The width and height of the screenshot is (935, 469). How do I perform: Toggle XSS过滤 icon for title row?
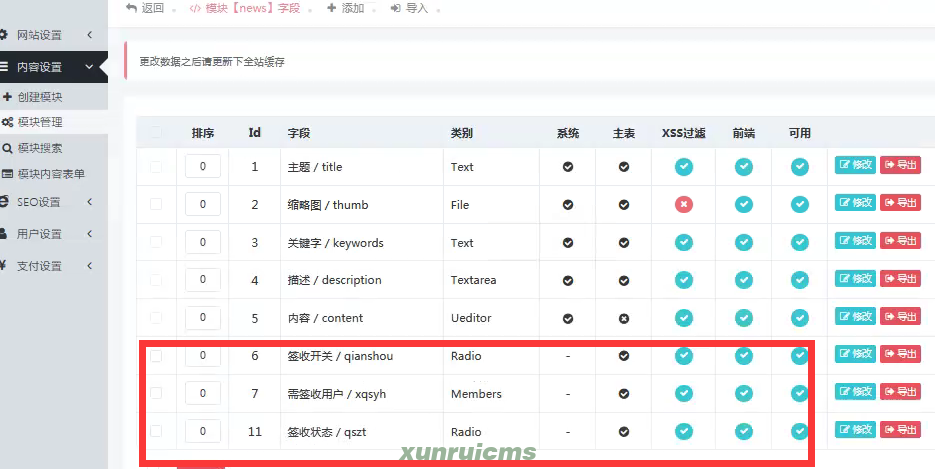(x=684, y=167)
